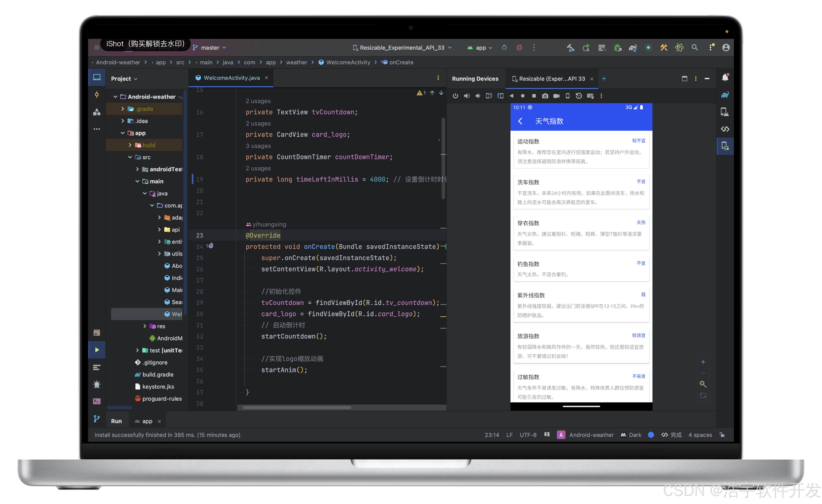
Task: Click the Rerun app icon in toolbar
Action: pyautogui.click(x=504, y=48)
